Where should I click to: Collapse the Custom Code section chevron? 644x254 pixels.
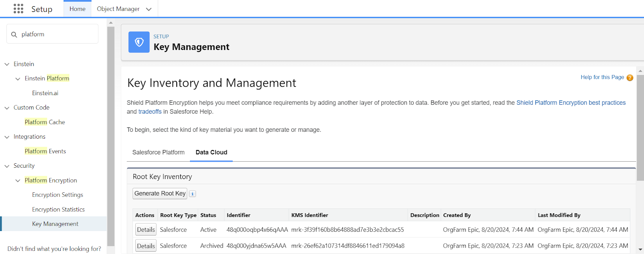point(7,108)
